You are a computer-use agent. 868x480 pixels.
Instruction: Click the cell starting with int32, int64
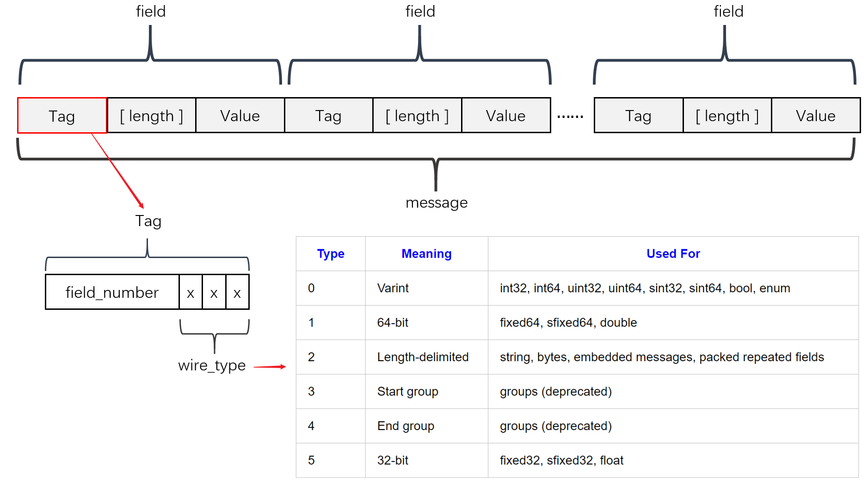pyautogui.click(x=645, y=288)
